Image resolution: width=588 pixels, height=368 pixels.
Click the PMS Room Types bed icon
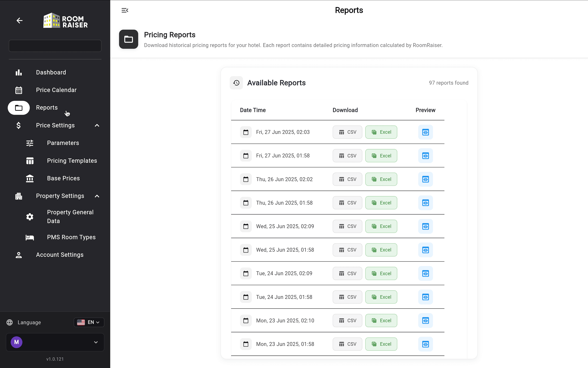30,237
